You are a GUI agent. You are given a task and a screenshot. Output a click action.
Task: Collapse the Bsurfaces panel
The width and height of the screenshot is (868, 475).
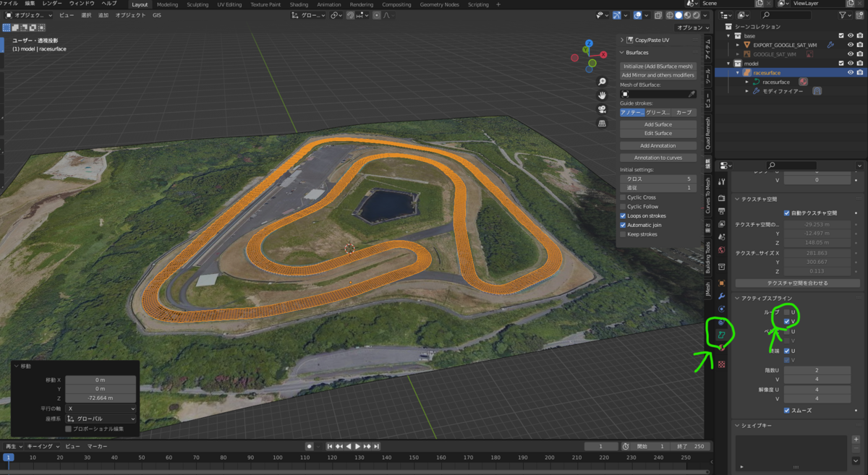pos(623,53)
